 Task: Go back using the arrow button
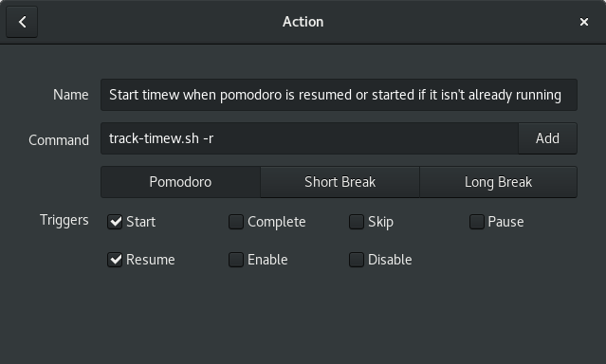click(x=22, y=22)
